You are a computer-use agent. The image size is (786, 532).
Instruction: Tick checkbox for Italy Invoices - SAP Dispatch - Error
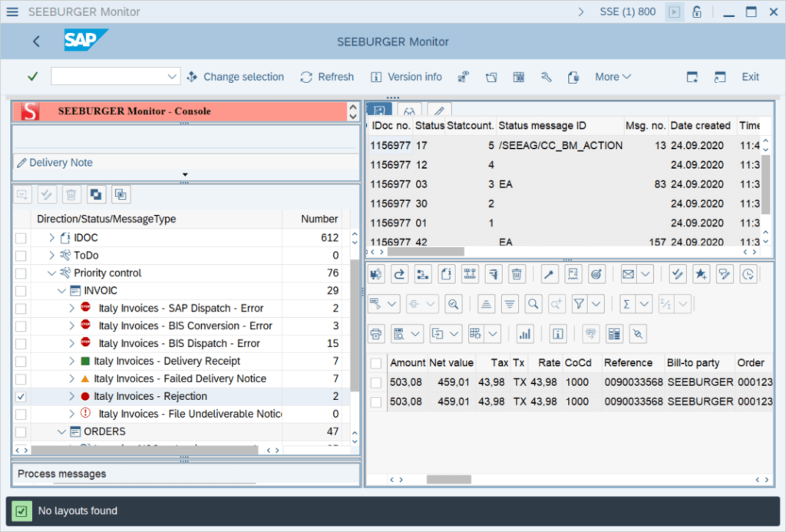(21, 309)
